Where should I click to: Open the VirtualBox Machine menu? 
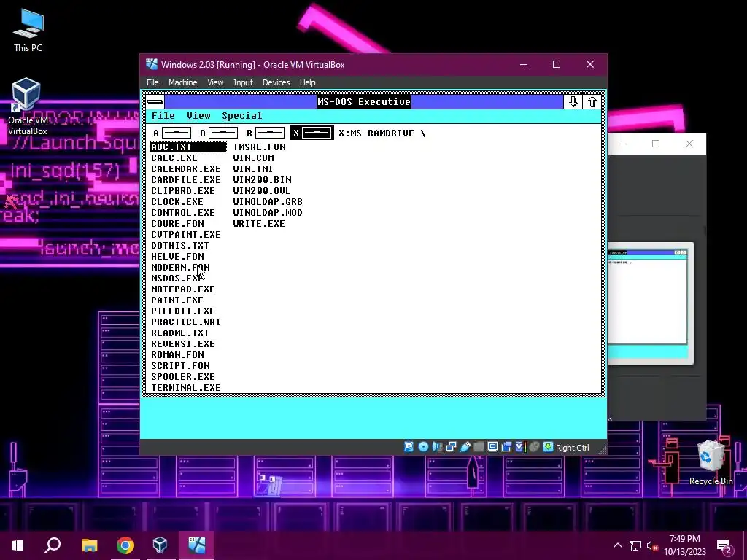click(x=182, y=82)
